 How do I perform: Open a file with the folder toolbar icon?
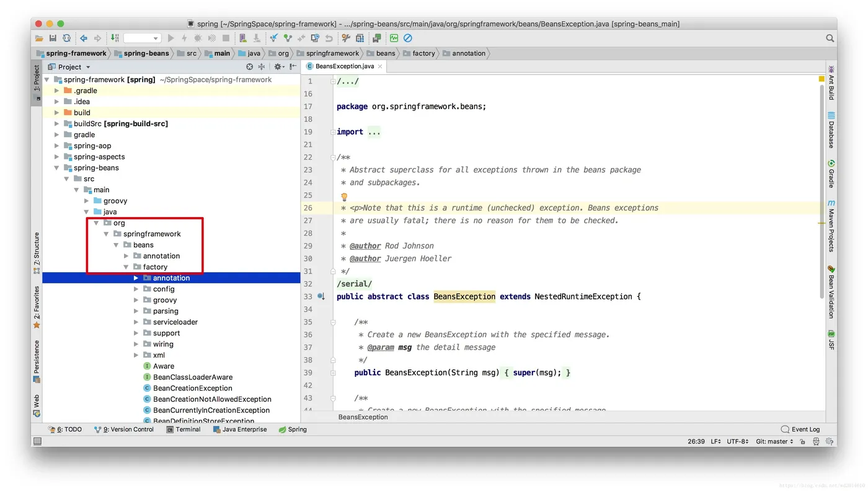[x=39, y=38]
